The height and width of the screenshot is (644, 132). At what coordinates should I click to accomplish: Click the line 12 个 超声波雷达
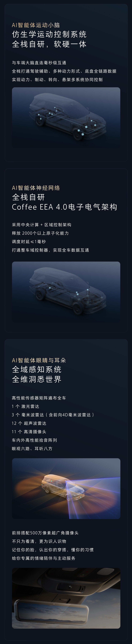click(x=29, y=423)
